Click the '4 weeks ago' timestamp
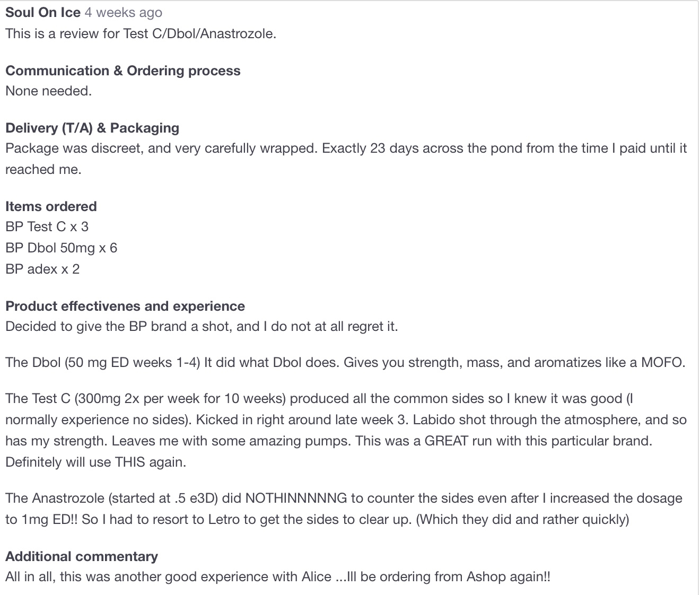700x595 pixels. (124, 12)
